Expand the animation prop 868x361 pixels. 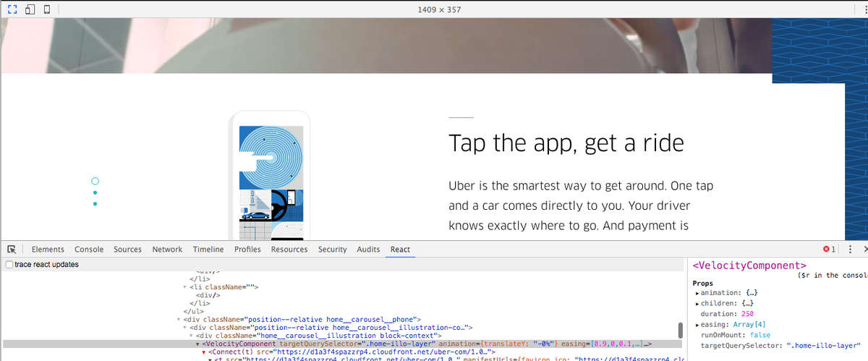pyautogui.click(x=697, y=293)
